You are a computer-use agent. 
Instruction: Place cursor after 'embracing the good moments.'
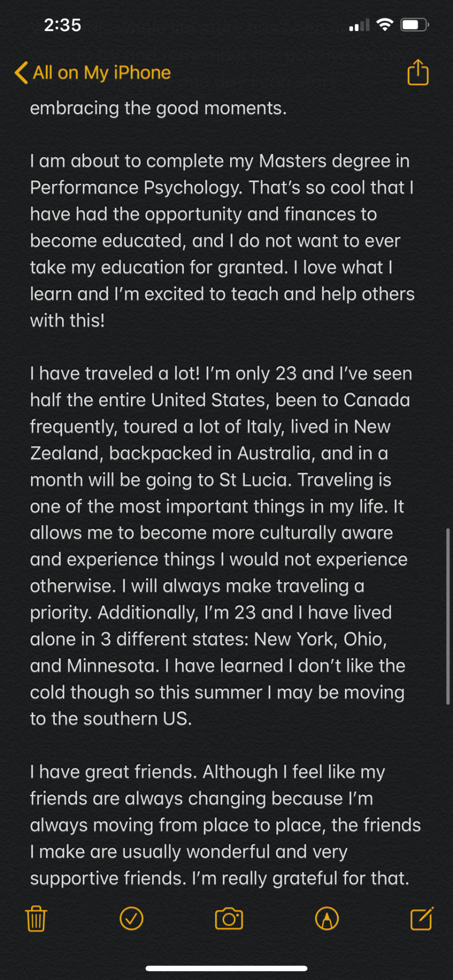click(x=288, y=108)
